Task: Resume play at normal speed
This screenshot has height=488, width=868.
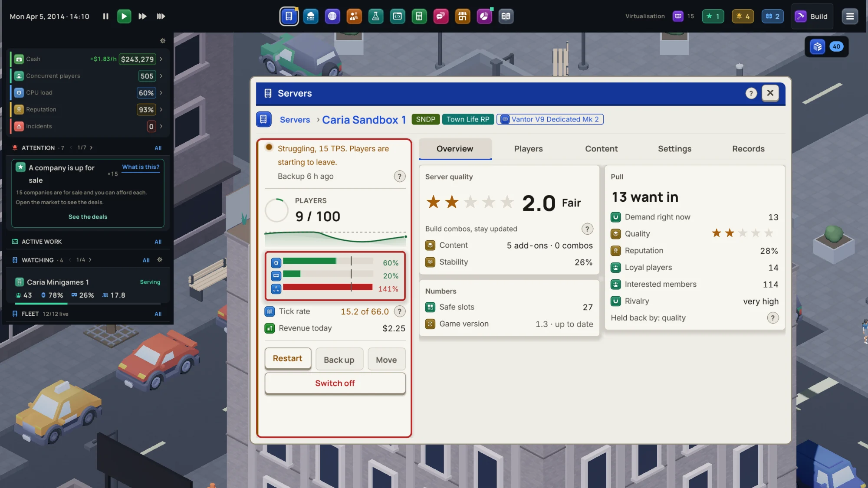Action: tap(124, 16)
